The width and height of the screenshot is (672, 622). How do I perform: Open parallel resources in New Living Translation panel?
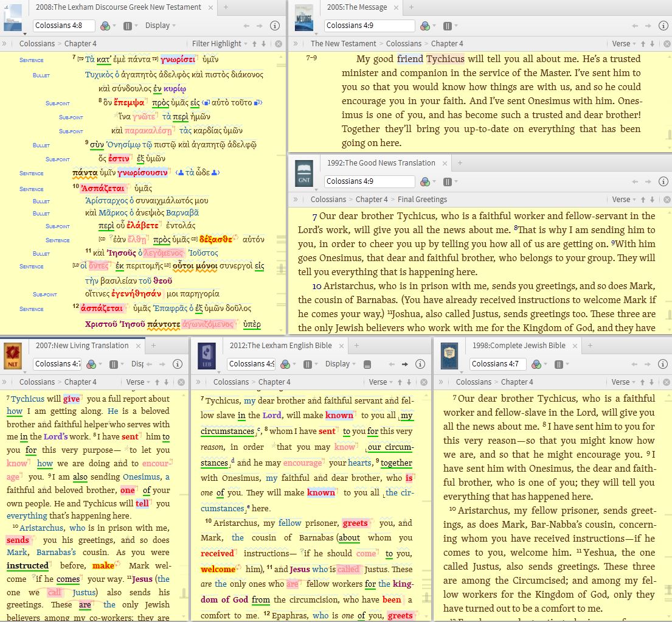(114, 364)
